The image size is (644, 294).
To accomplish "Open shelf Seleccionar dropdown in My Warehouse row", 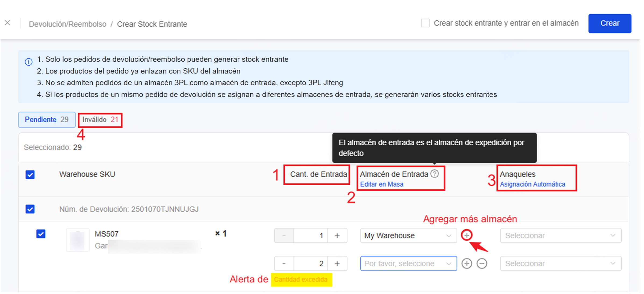I will (561, 236).
